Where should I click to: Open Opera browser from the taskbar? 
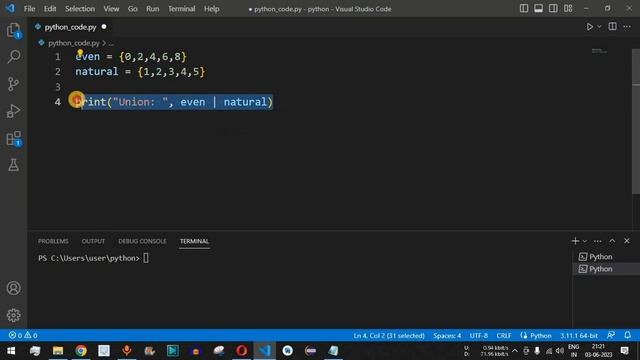[241, 351]
